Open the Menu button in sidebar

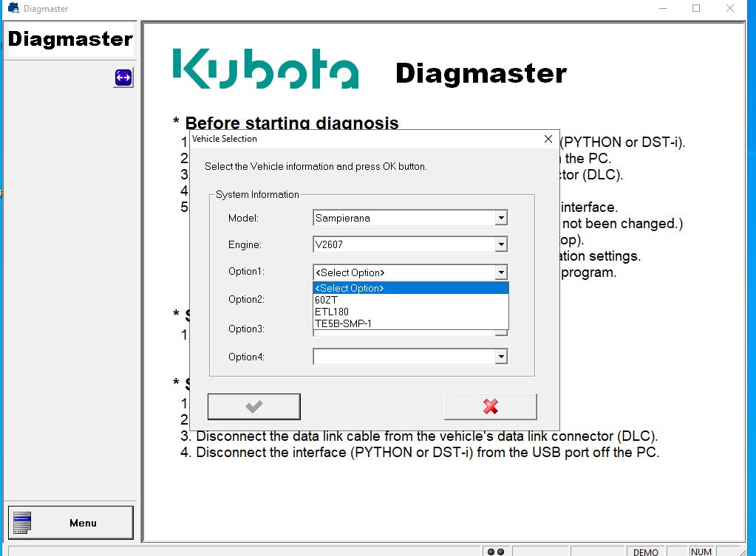(71, 523)
